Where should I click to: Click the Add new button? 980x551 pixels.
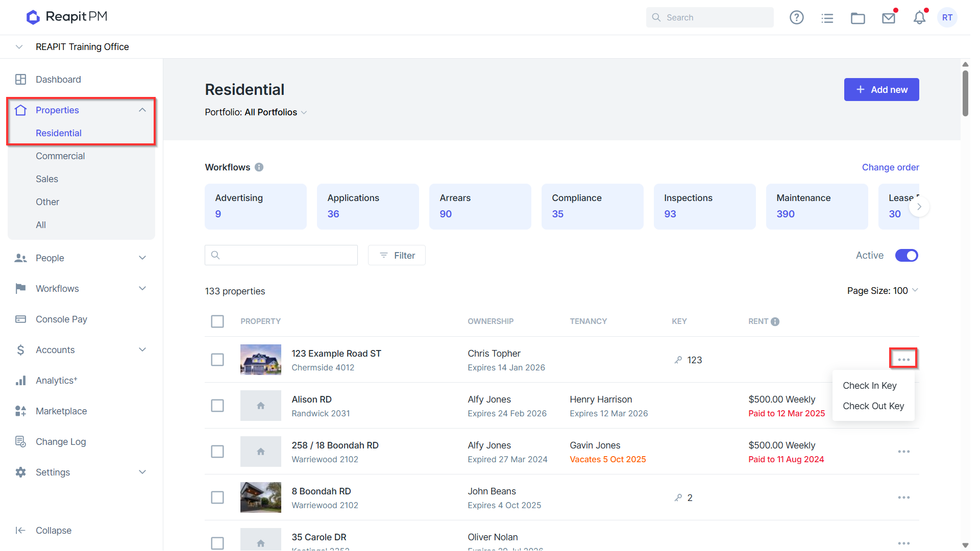point(881,90)
